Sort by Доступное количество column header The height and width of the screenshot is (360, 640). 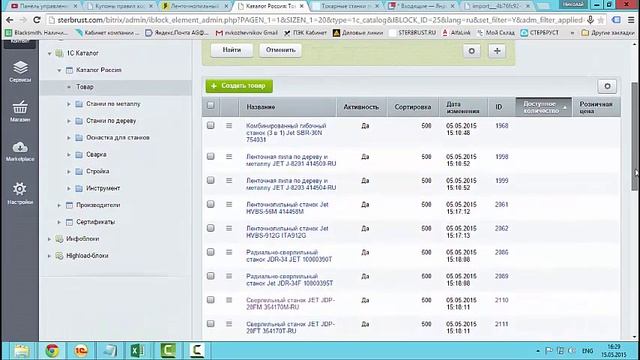[x=544, y=107]
